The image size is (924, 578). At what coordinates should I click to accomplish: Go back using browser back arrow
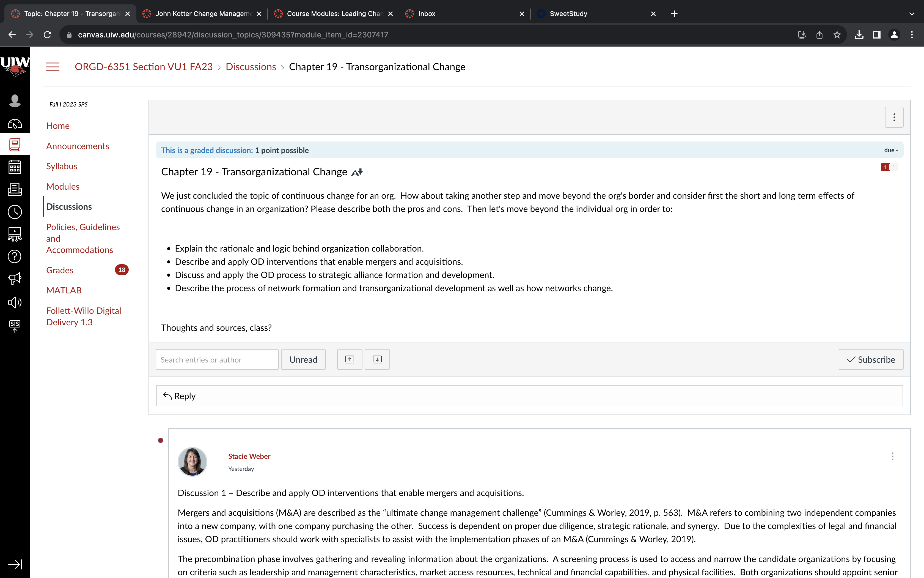click(12, 35)
